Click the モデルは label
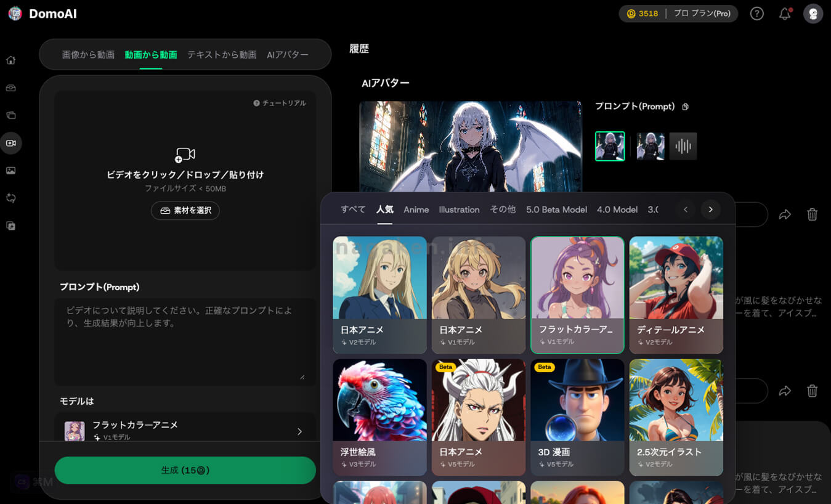This screenshot has height=504, width=831. click(77, 401)
